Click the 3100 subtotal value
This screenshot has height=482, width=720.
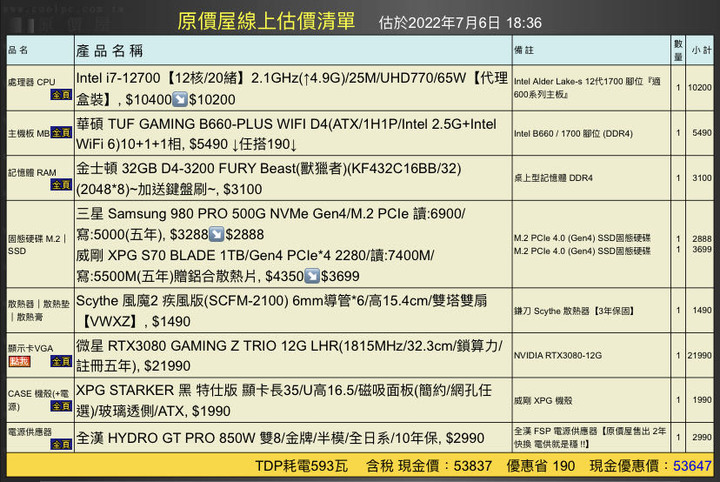(x=702, y=178)
